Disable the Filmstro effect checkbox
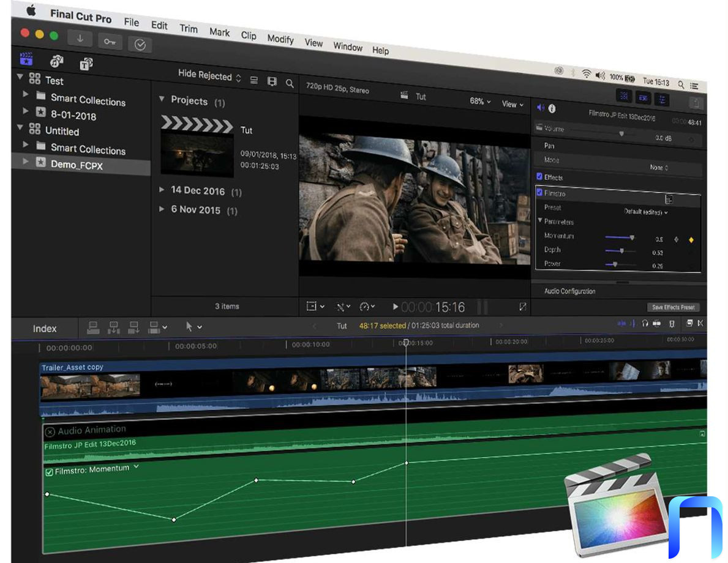The height and width of the screenshot is (563, 728). pyautogui.click(x=539, y=192)
